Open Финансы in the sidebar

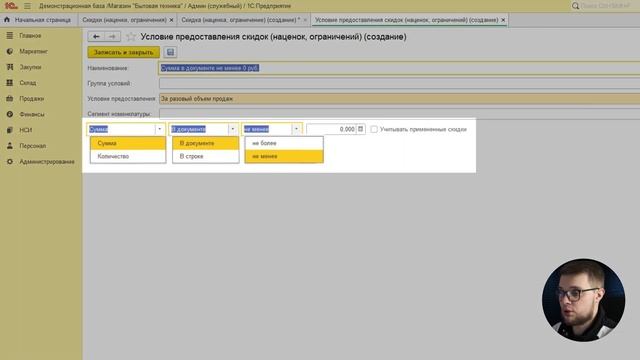tap(32, 114)
